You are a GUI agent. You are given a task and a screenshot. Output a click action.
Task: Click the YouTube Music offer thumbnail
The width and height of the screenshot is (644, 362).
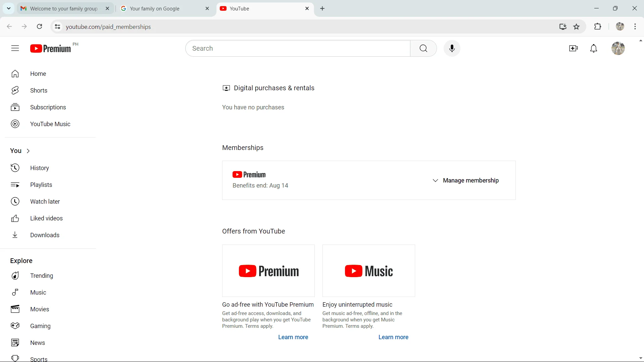(x=369, y=271)
